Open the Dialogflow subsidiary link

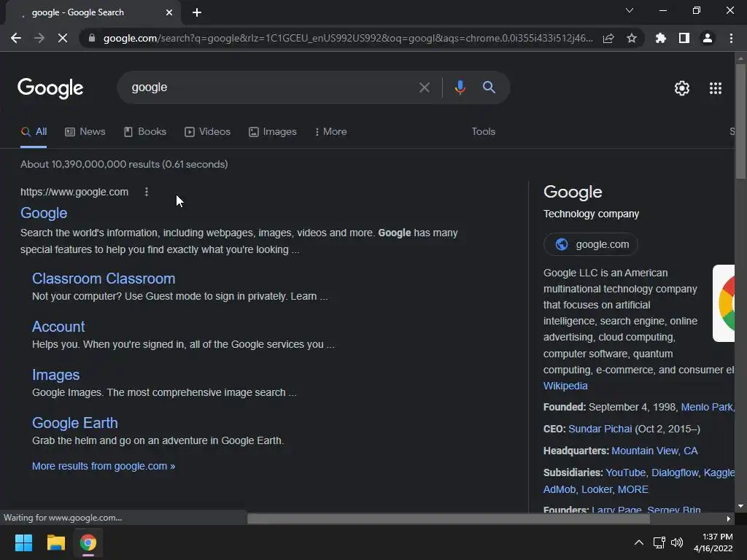click(675, 472)
